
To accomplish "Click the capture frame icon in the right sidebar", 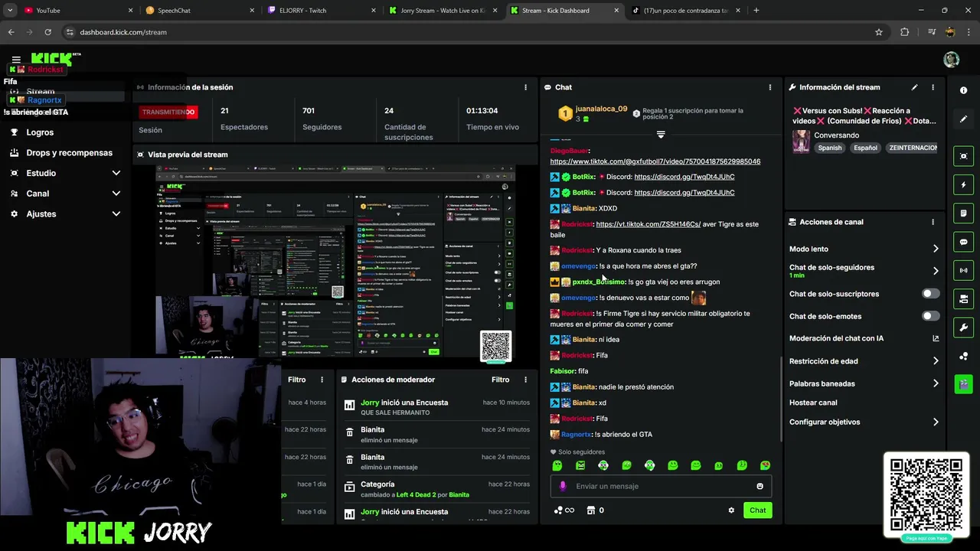I will click(963, 156).
